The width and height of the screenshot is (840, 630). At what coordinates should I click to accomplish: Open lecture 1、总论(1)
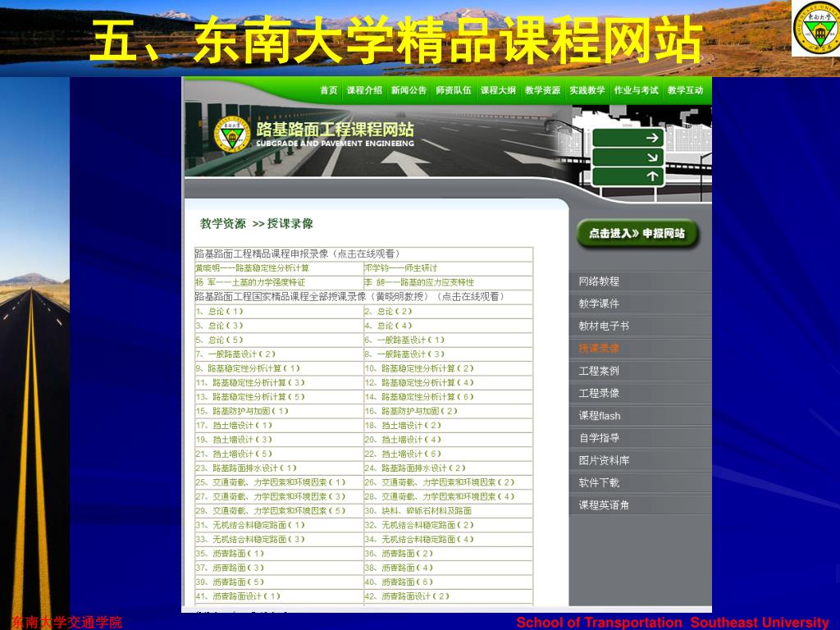click(x=220, y=311)
